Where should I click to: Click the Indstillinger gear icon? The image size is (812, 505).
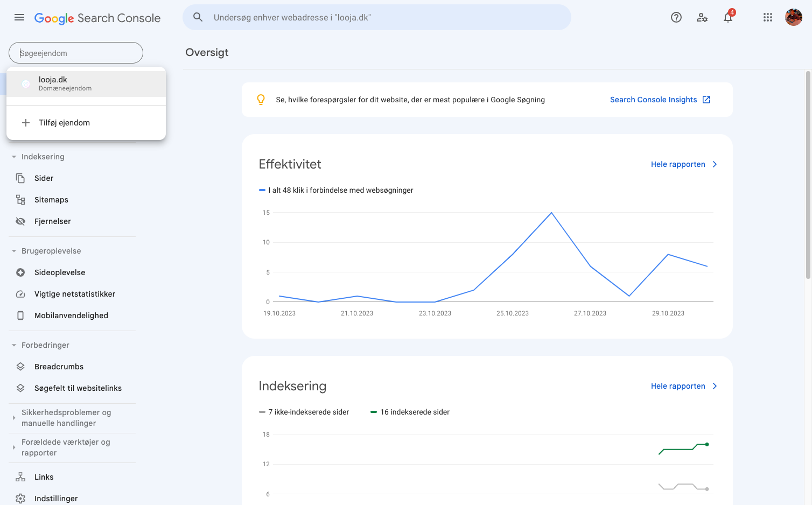tap(20, 499)
